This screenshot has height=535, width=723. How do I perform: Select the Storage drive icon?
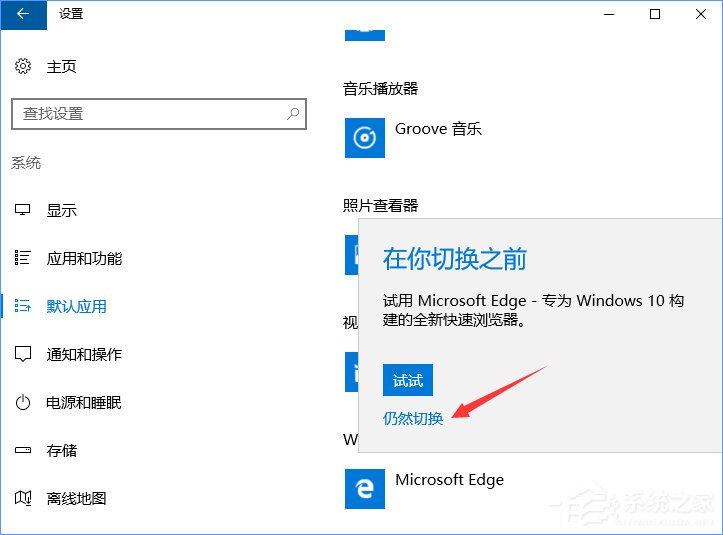tap(23, 450)
